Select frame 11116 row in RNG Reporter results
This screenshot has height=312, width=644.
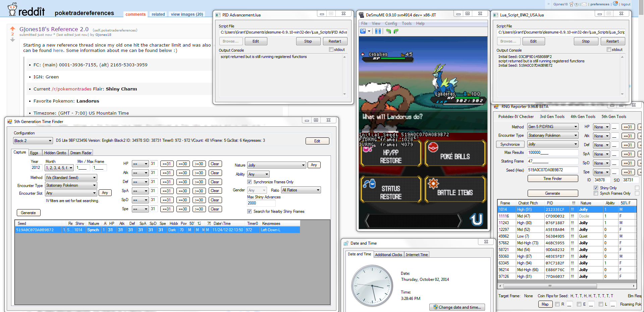coord(567,216)
